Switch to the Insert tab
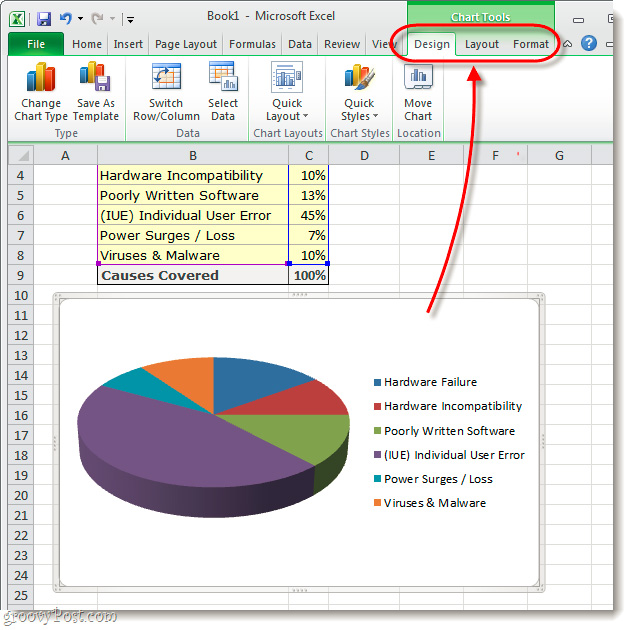 (x=128, y=44)
